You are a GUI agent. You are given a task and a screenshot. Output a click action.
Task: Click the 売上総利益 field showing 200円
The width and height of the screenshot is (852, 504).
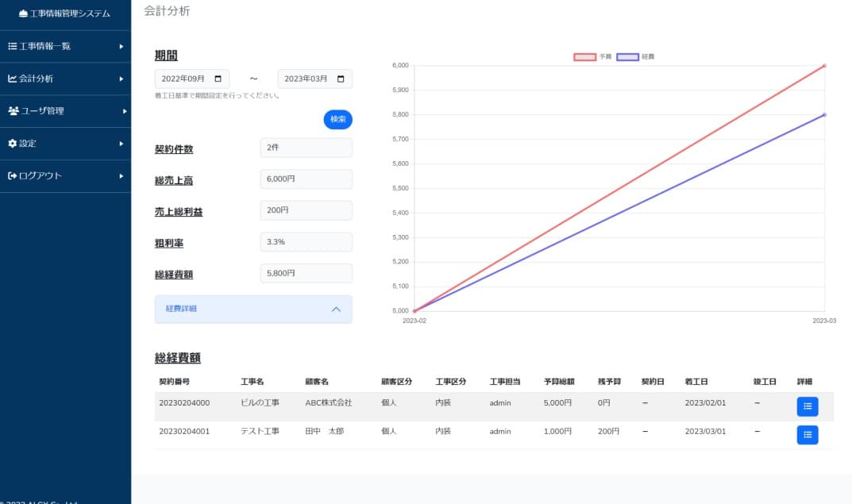[x=306, y=210]
